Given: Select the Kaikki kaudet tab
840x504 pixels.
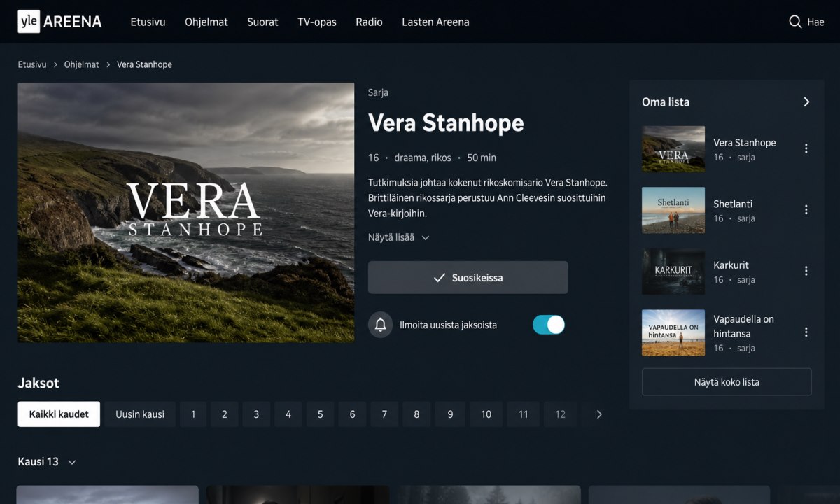Looking at the screenshot, I should [59, 414].
